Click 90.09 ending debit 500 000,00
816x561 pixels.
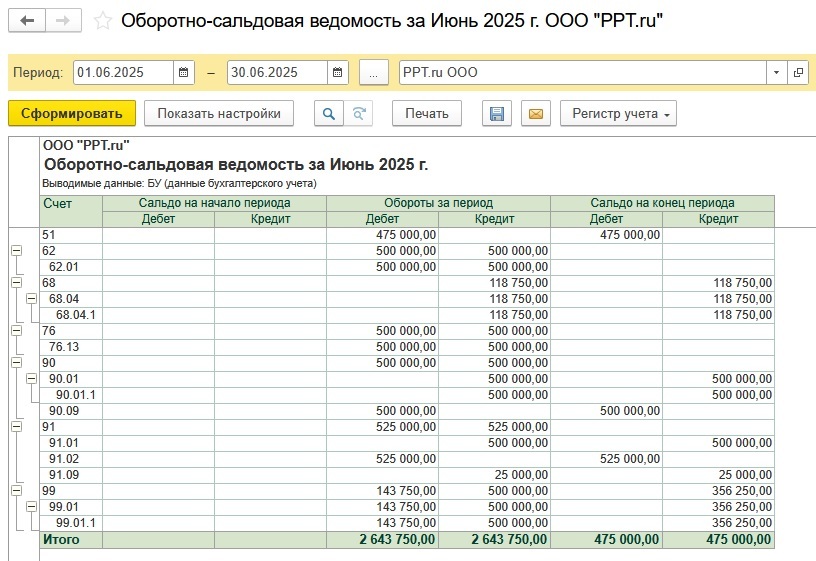click(x=607, y=411)
